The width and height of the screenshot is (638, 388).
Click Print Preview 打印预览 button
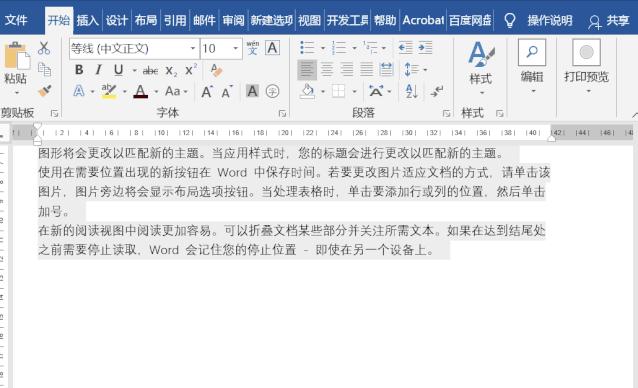tap(586, 65)
